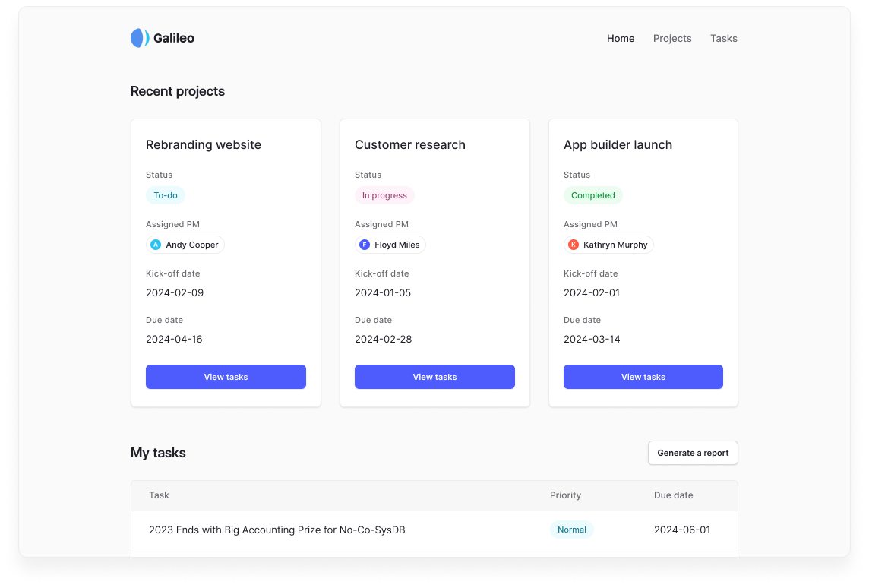Click the My tasks heading
The image size is (869, 588).
tap(158, 453)
